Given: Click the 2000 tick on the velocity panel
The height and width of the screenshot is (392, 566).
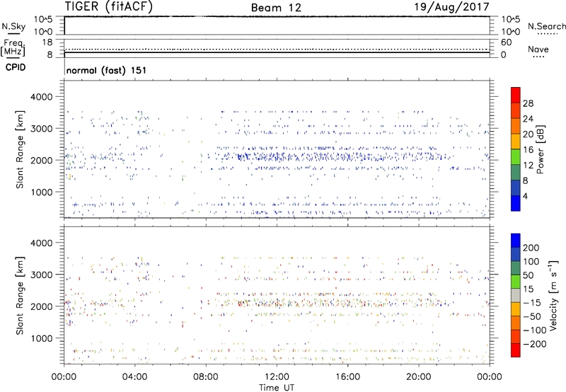Looking at the screenshot, I should point(42,306).
